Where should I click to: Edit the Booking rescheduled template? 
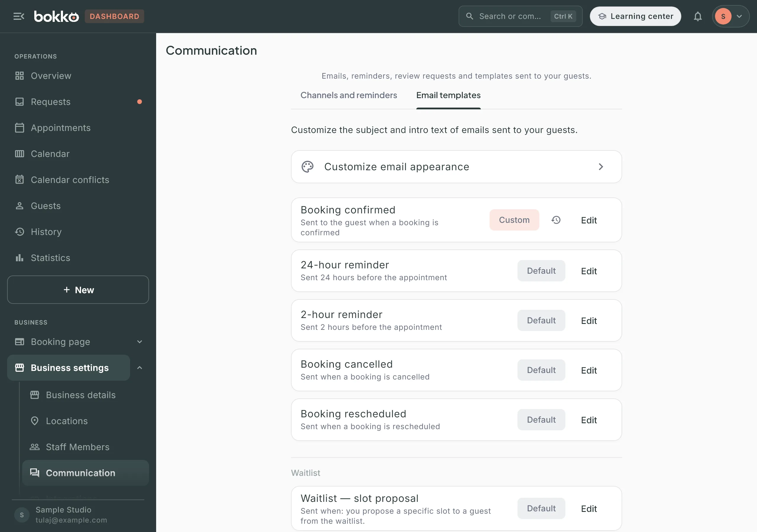tap(588, 420)
